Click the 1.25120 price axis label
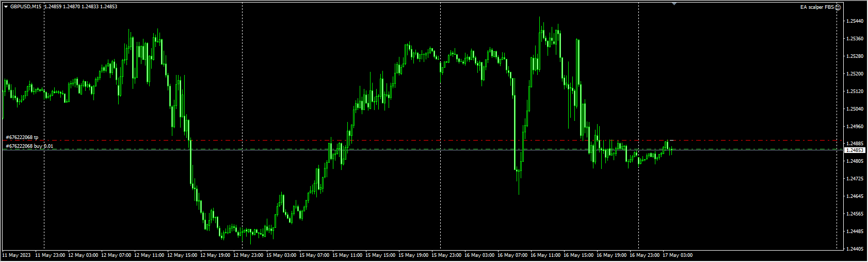 pyautogui.click(x=855, y=91)
